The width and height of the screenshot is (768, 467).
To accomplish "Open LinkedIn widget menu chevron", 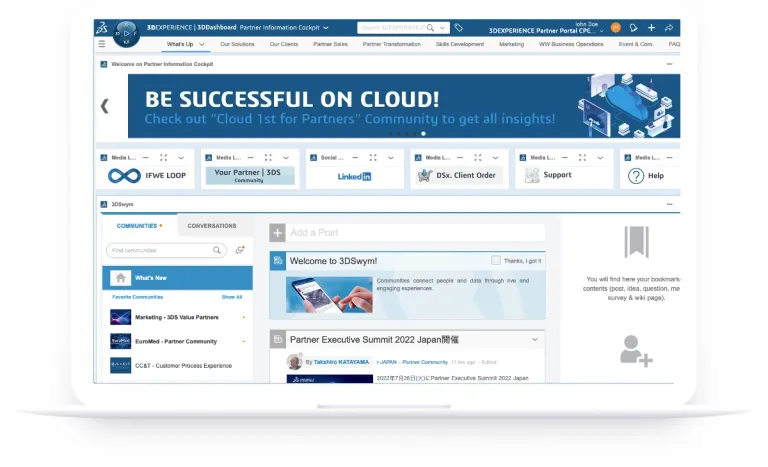I will (x=391, y=158).
